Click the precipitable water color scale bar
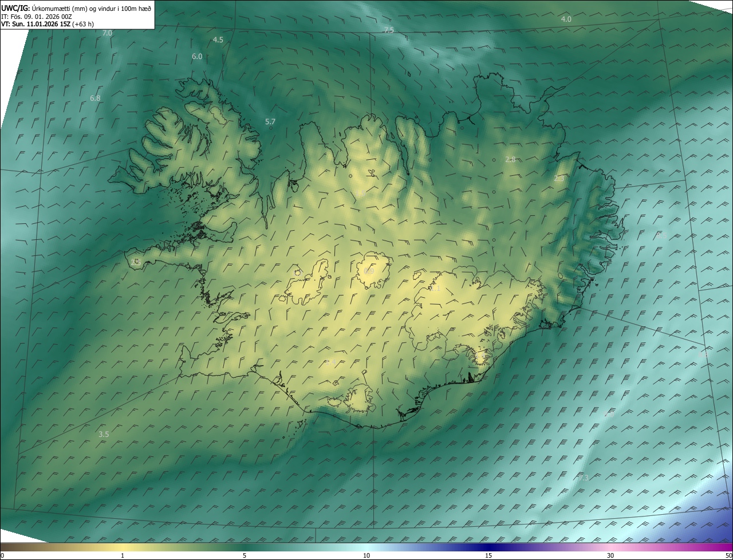The height and width of the screenshot is (560, 733). tap(366, 547)
